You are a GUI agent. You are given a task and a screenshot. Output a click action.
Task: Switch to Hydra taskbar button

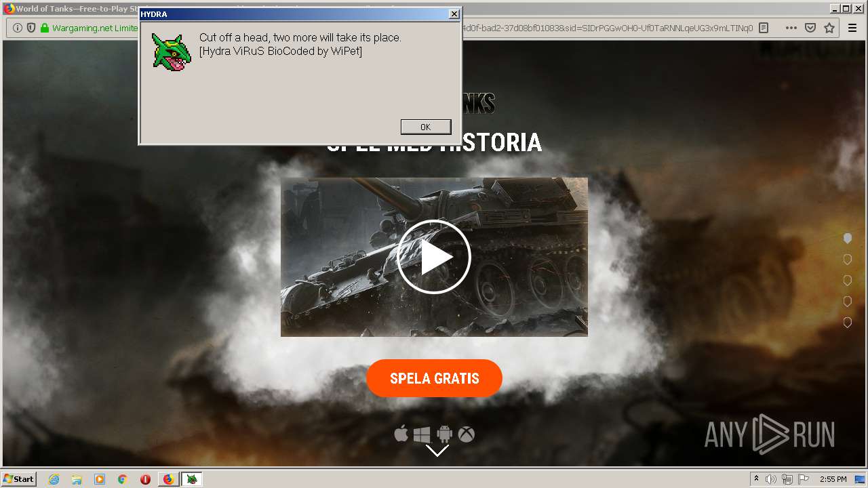(192, 479)
